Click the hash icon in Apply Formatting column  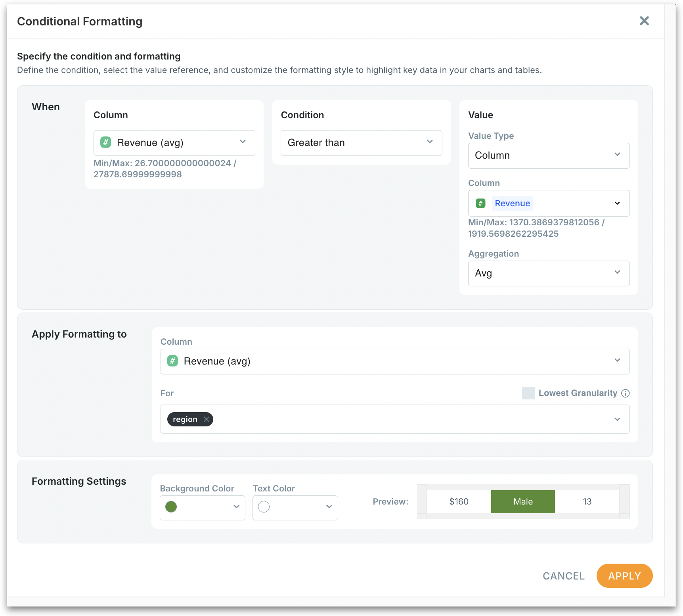tap(172, 361)
